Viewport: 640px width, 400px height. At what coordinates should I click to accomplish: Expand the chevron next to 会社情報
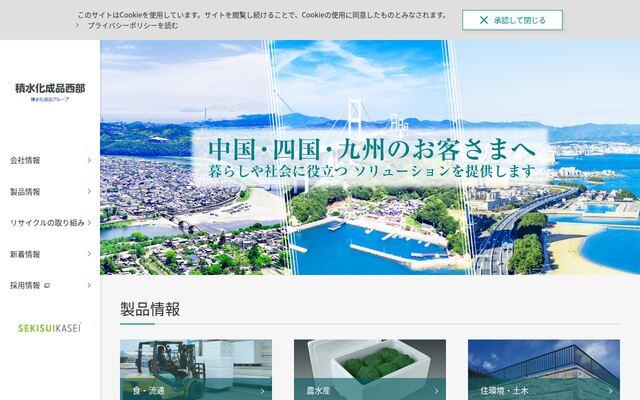tap(89, 160)
